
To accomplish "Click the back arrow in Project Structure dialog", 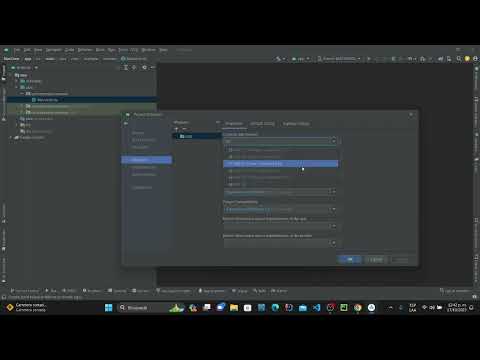I will 126,124.
